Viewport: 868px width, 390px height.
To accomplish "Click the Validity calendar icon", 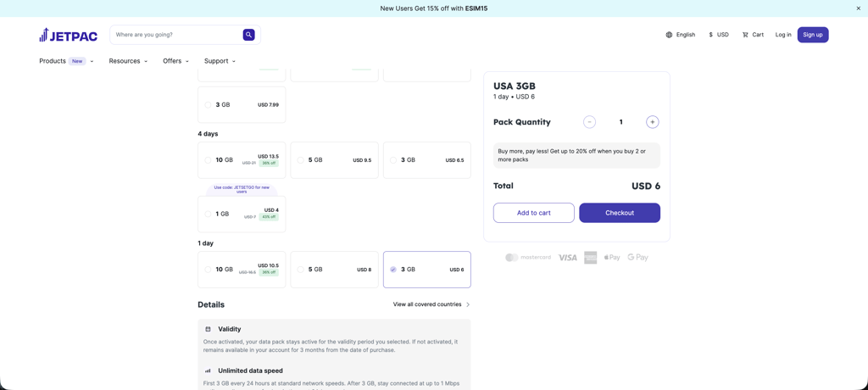I will (x=209, y=329).
